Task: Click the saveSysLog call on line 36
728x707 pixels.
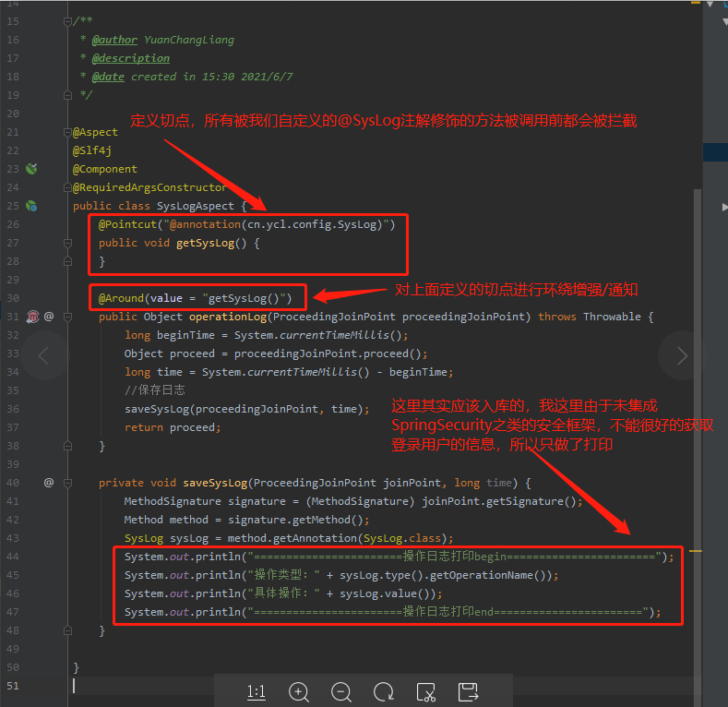Action: point(157,409)
